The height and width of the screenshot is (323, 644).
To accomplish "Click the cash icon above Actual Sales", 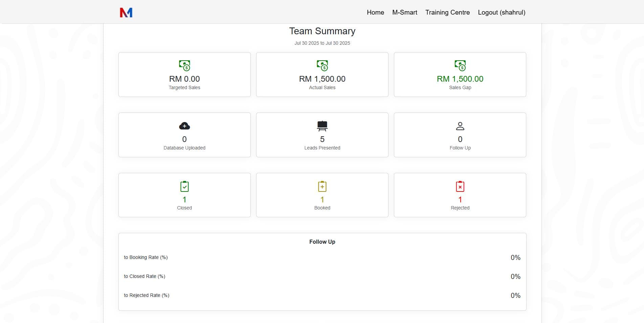I will click(x=322, y=65).
